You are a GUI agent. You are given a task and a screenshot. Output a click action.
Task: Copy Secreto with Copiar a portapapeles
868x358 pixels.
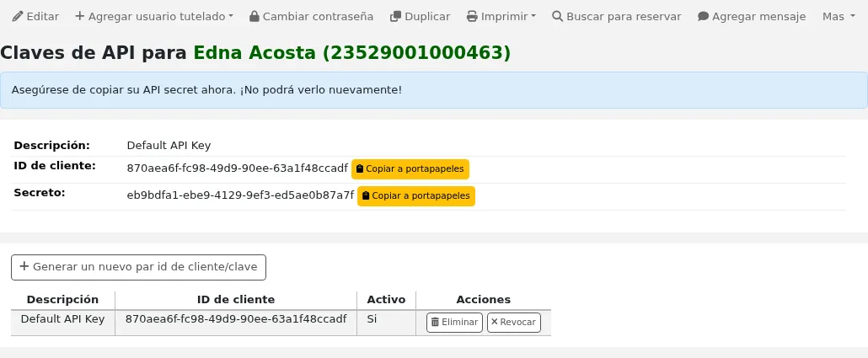(x=416, y=196)
